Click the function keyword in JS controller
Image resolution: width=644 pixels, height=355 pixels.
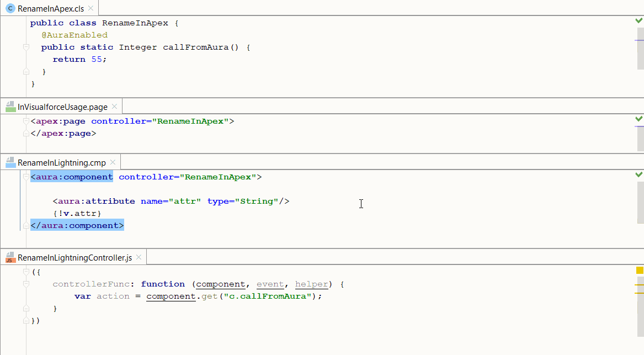point(163,284)
